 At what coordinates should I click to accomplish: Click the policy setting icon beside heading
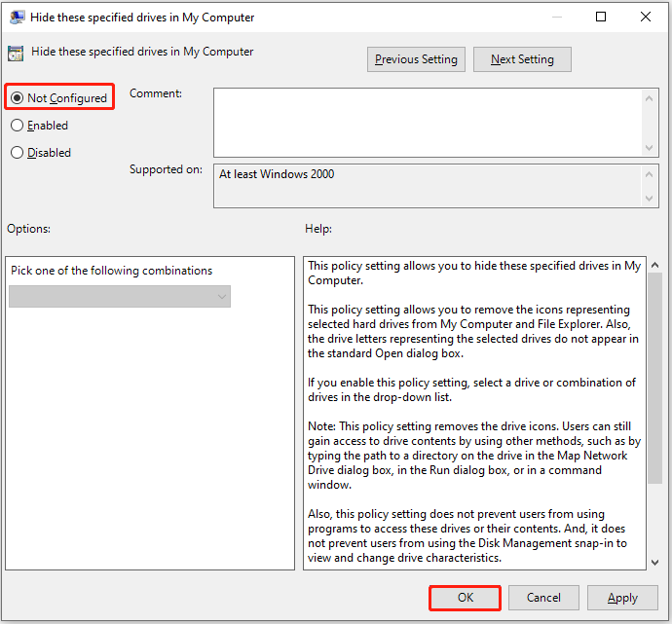tap(16, 54)
